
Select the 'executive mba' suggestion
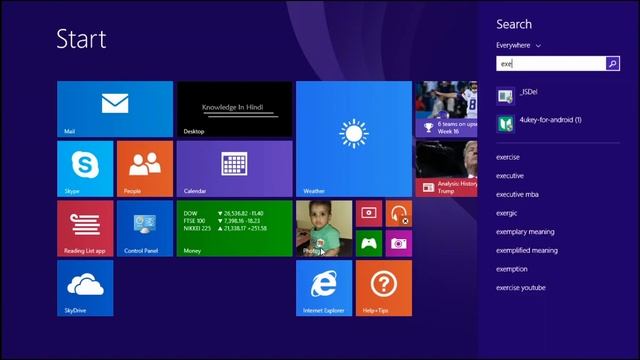click(517, 195)
